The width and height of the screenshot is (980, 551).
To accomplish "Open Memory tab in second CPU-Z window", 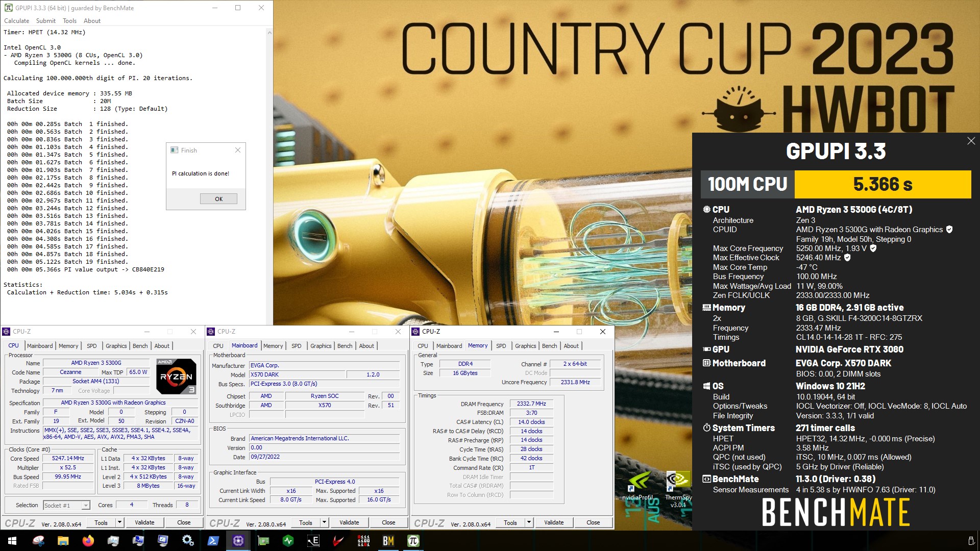I will (273, 346).
